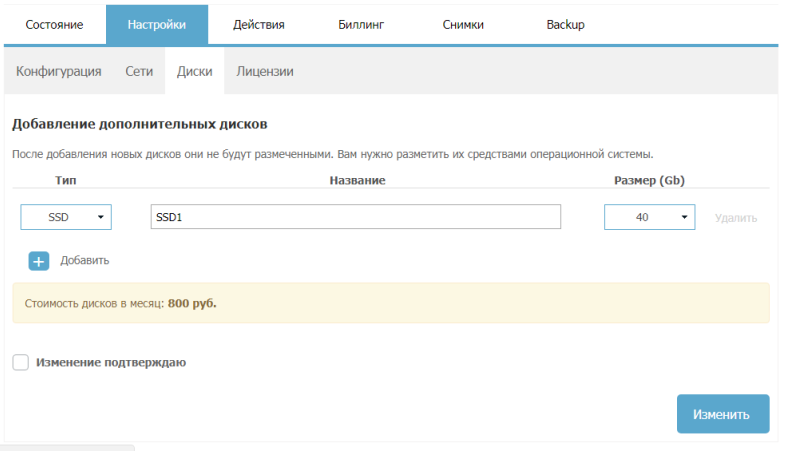Click the Добавить text link

pos(85,261)
